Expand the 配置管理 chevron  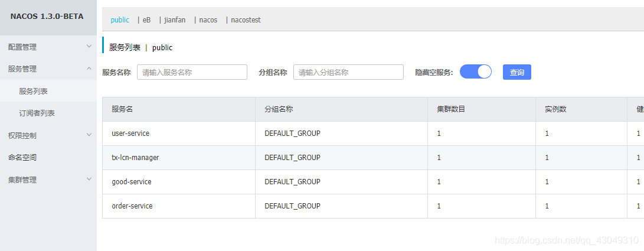89,47
